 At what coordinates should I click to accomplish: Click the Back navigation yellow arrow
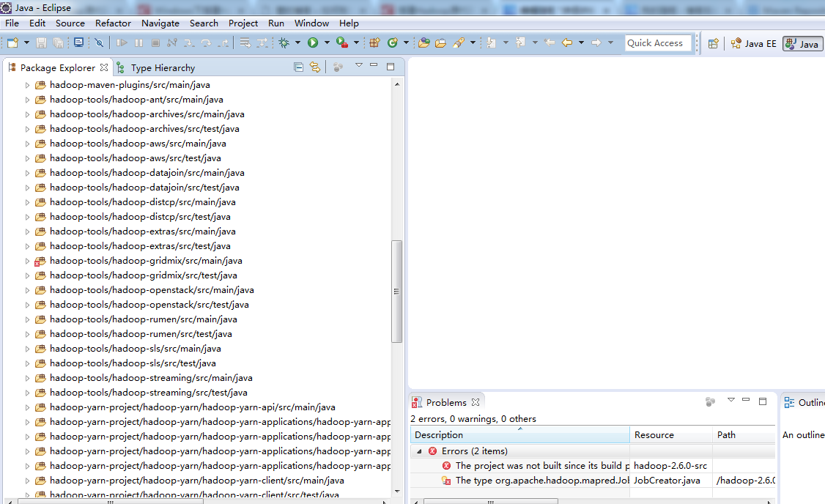point(566,42)
